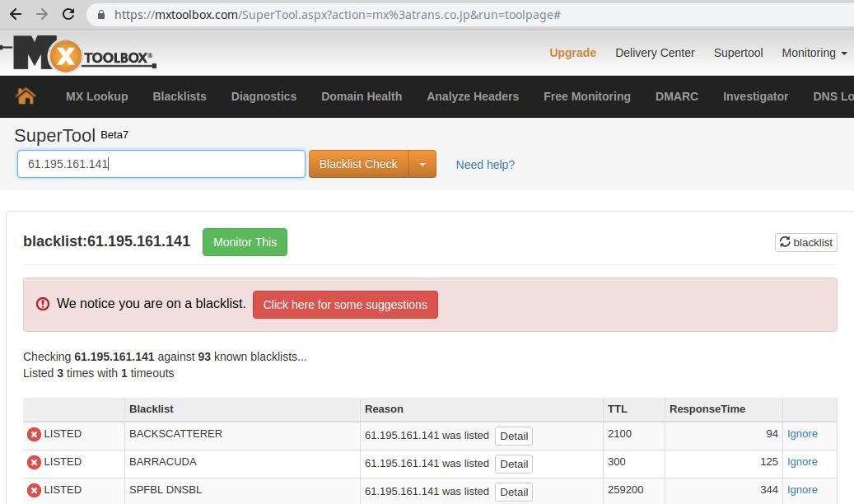This screenshot has height=504, width=854.
Task: Click the TTL value 2100
Action: tap(620, 434)
